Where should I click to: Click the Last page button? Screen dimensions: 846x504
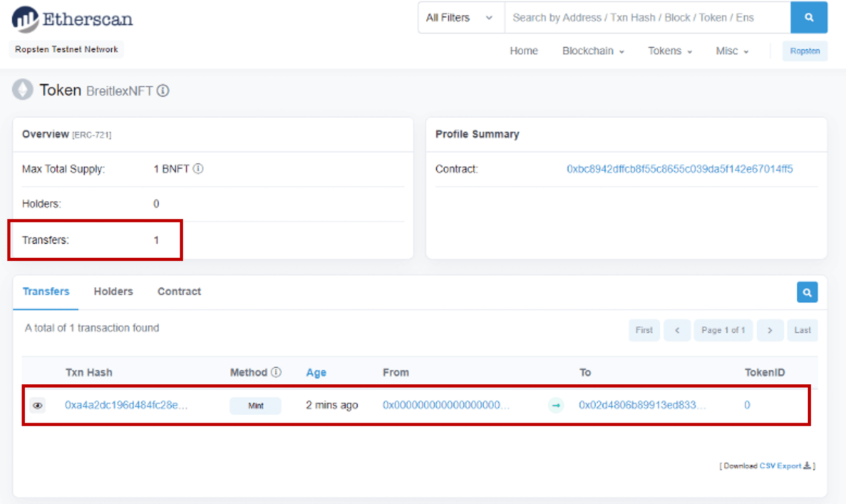tap(802, 330)
